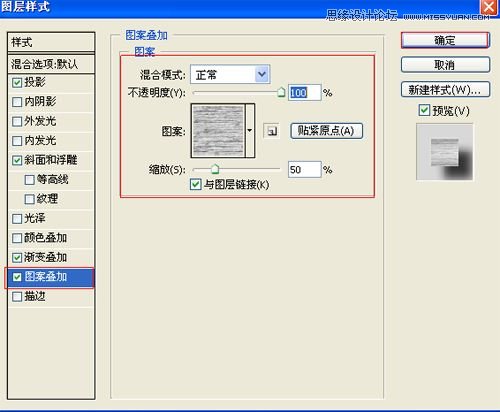Toggle the 投影 (Drop Shadow) checkbox

17,82
